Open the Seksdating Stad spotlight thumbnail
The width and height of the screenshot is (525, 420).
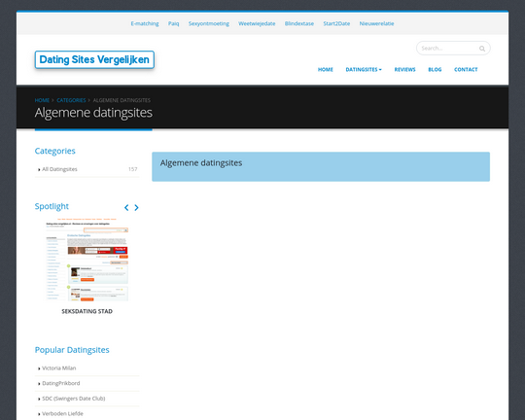coord(87,260)
